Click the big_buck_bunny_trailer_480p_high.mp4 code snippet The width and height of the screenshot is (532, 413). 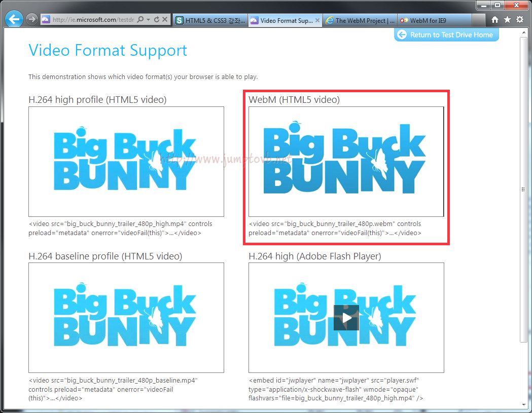click(120, 228)
